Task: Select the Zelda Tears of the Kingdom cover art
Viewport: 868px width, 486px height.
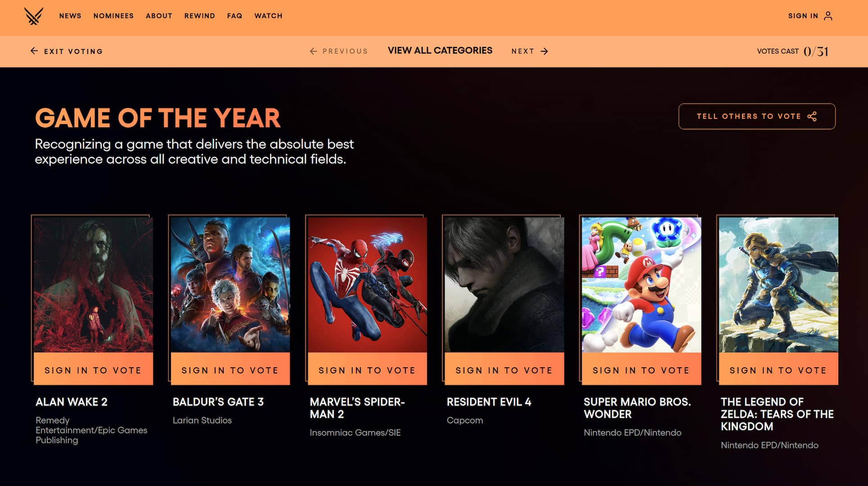Action: pyautogui.click(x=778, y=285)
